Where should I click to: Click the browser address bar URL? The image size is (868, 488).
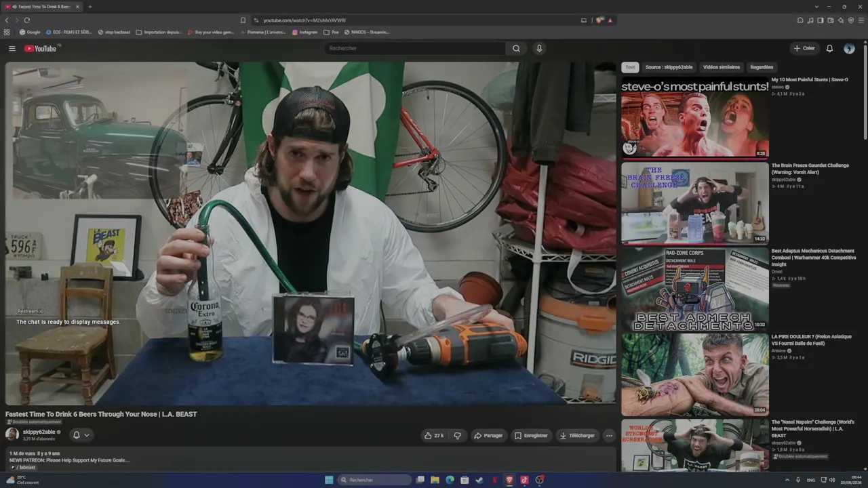coord(304,20)
